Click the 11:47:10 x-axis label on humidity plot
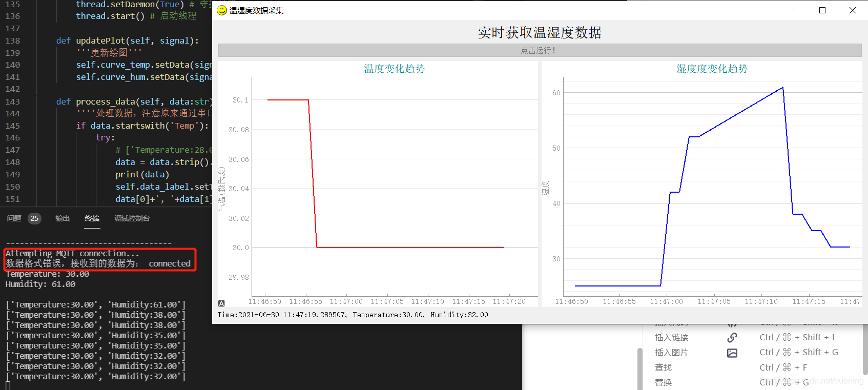The width and height of the screenshot is (868, 390). tap(761, 301)
